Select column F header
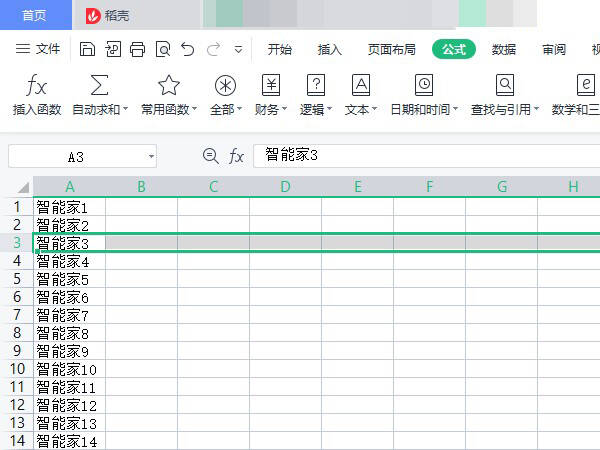Viewport: 600px width, 450px height. click(x=429, y=187)
